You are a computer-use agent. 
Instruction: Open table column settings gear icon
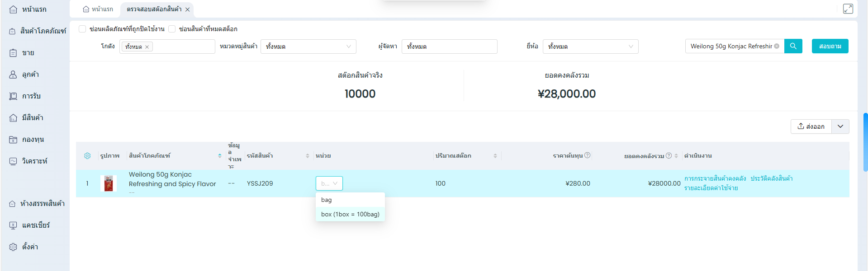click(x=87, y=156)
